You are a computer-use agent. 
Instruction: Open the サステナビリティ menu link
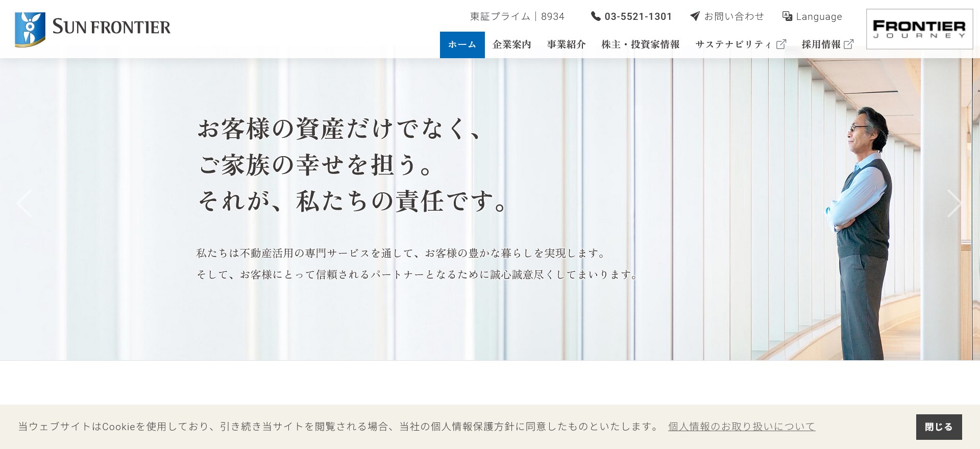point(733,45)
